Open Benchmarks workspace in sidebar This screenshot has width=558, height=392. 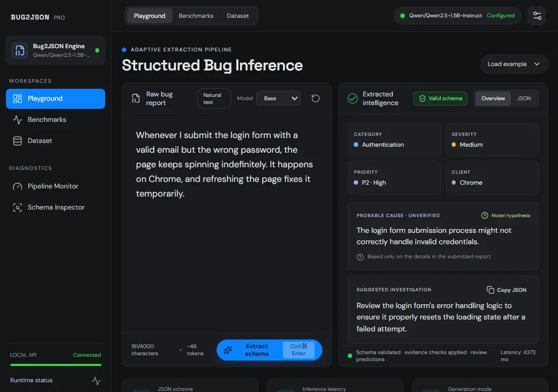(x=55, y=120)
